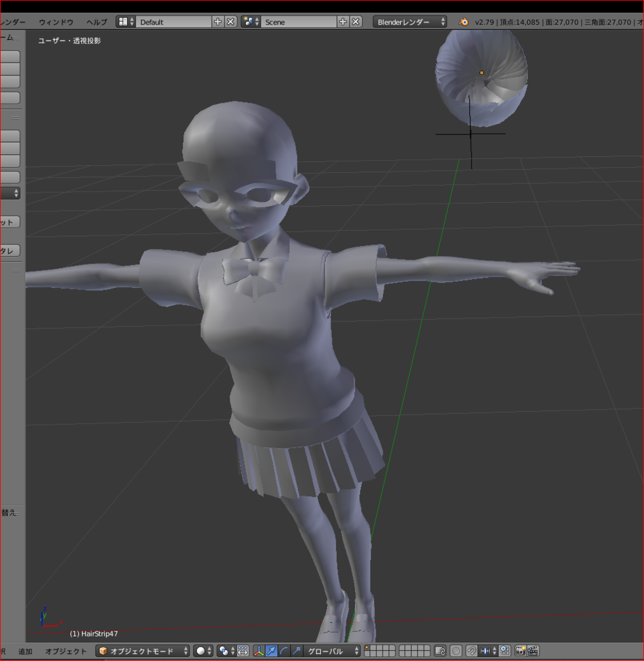The width and height of the screenshot is (644, 661).
Task: Open the ウィンドウ menu
Action: click(56, 22)
